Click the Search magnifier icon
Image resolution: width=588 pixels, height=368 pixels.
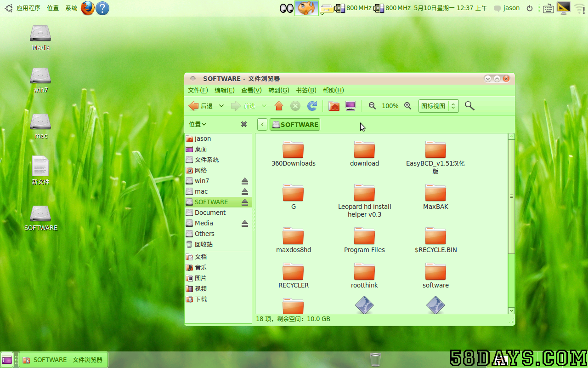click(469, 106)
